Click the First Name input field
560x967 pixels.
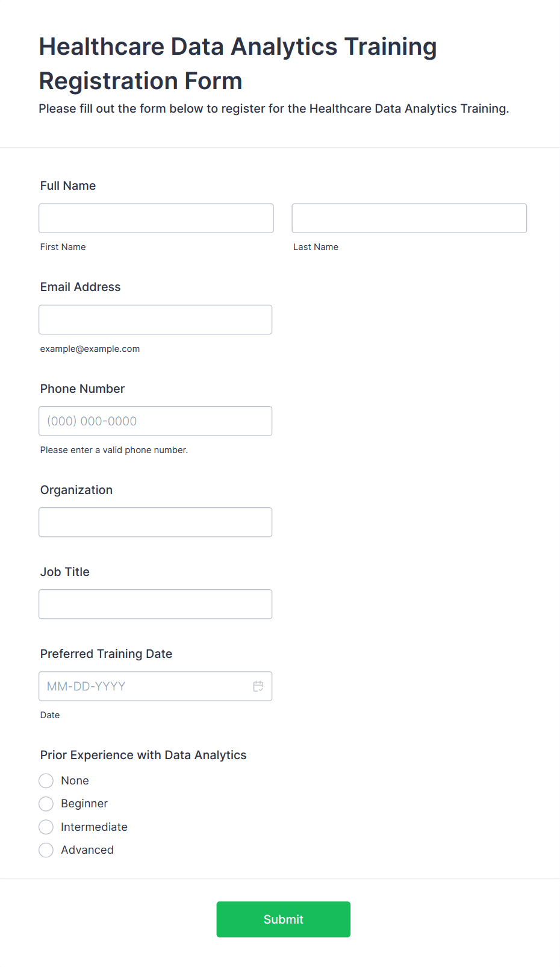pyautogui.click(x=156, y=218)
